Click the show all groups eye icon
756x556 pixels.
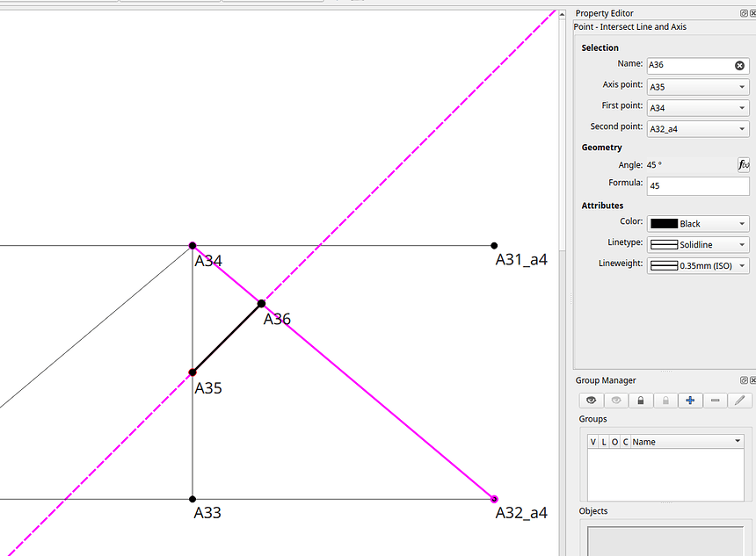[591, 401]
